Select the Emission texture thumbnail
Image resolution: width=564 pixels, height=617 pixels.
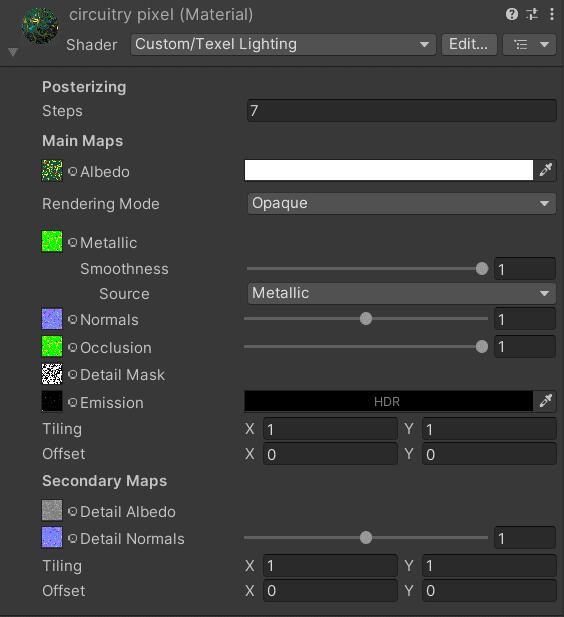(52, 401)
